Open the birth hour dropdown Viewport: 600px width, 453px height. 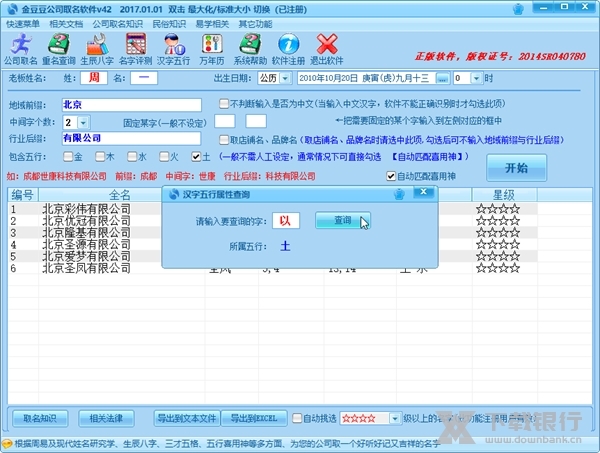point(476,78)
